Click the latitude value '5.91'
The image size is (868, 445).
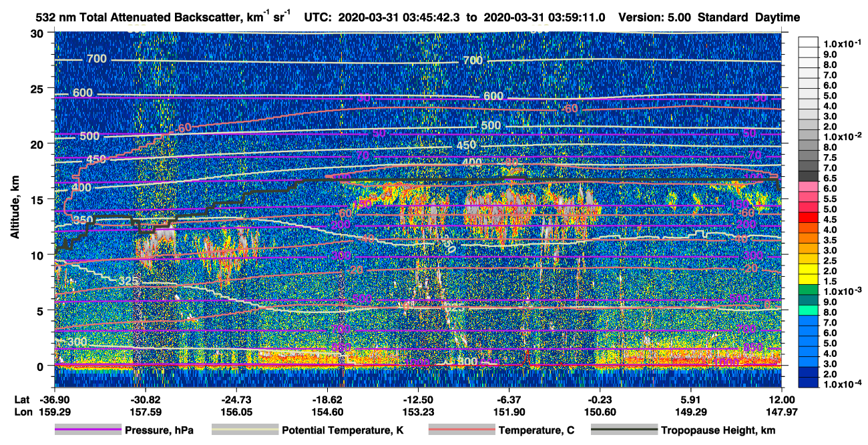[x=691, y=399]
